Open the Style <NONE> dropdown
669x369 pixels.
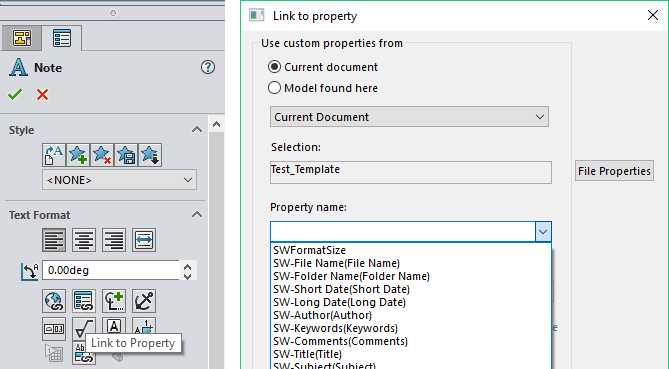[119, 180]
